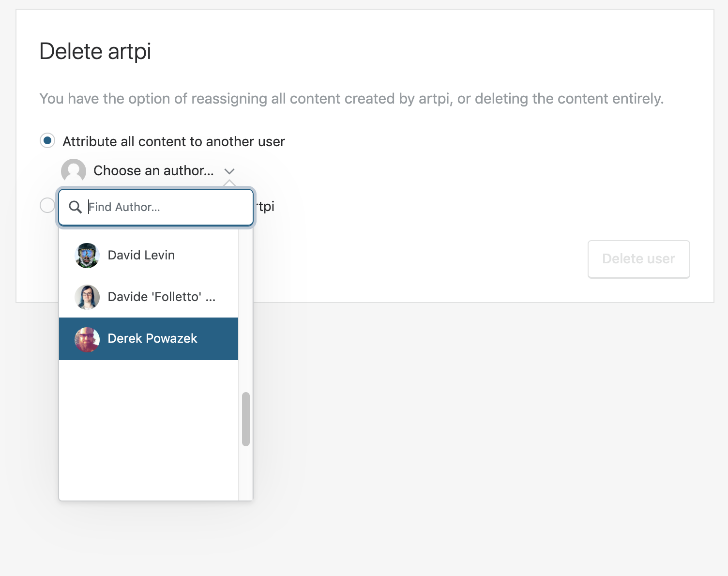This screenshot has width=728, height=576.
Task: Click the 'Choose an author...' dropdown text
Action: (x=153, y=171)
